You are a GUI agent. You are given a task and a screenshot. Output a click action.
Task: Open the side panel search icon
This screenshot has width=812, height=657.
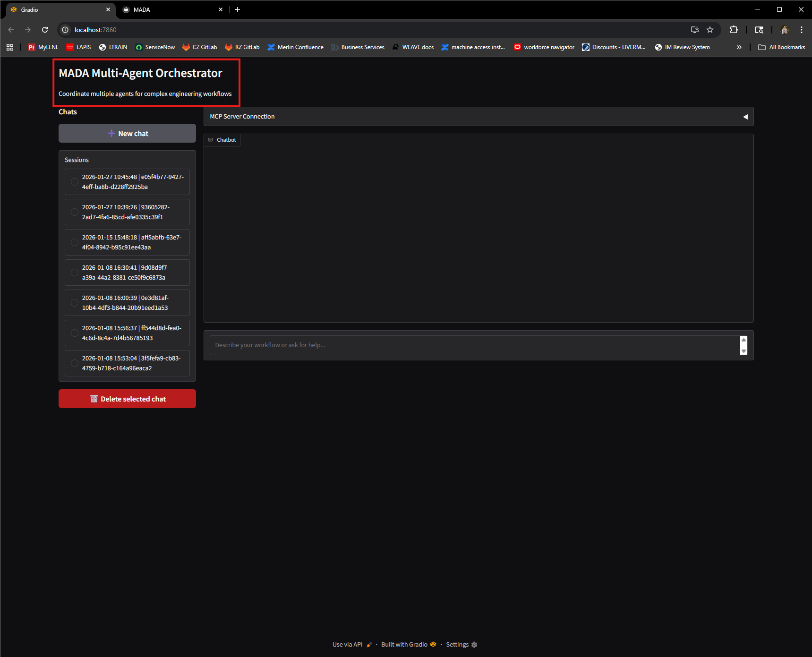759,30
